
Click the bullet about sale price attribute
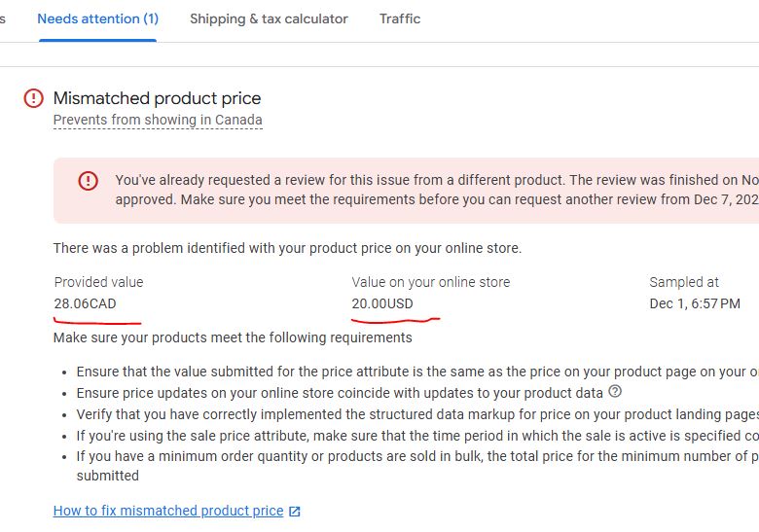point(417,436)
